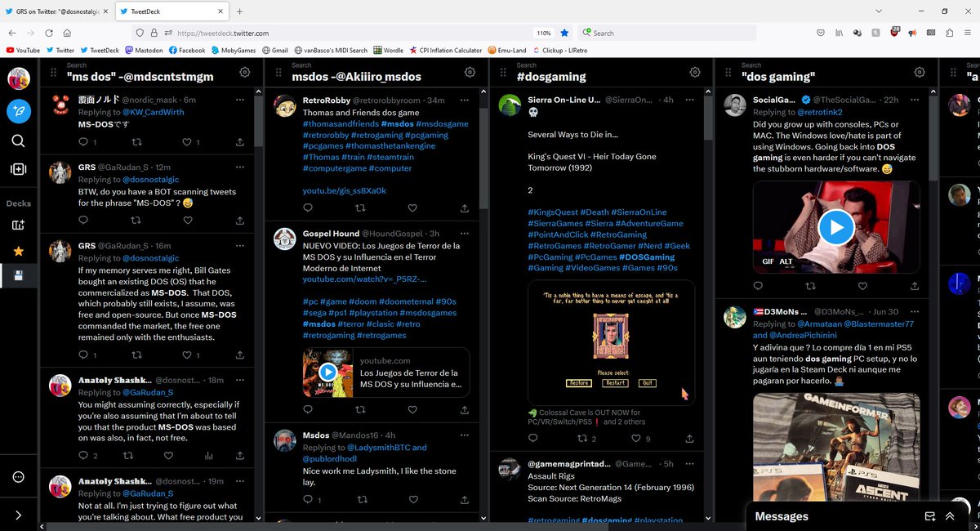The height and width of the screenshot is (531, 980).
Task: Open more menu on Msdos Mandos16 tweet
Action: click(x=464, y=435)
